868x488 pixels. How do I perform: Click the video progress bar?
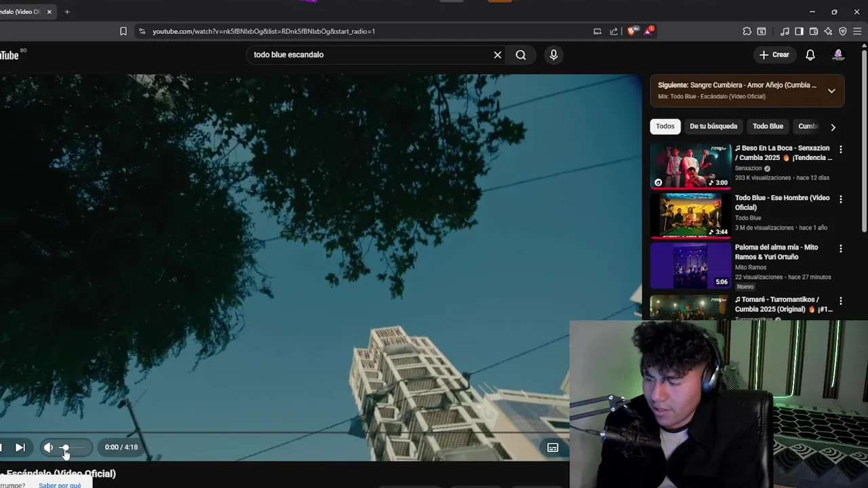click(x=285, y=432)
